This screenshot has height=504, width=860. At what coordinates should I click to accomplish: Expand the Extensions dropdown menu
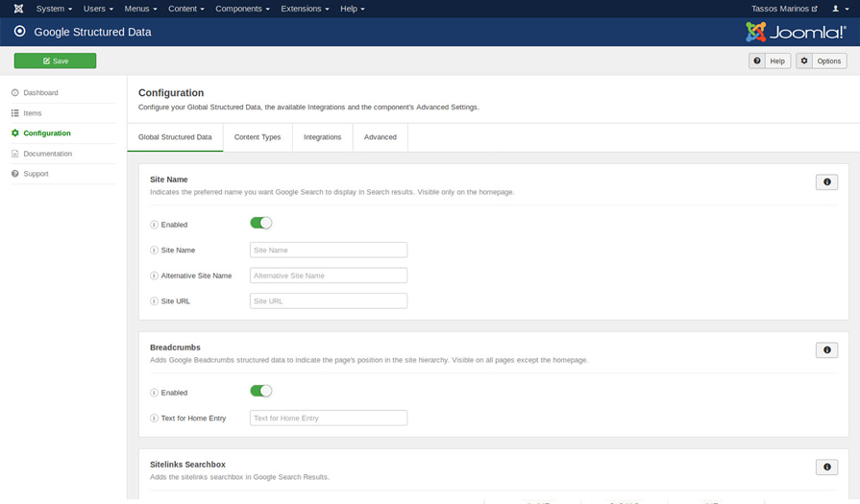pyautogui.click(x=305, y=9)
